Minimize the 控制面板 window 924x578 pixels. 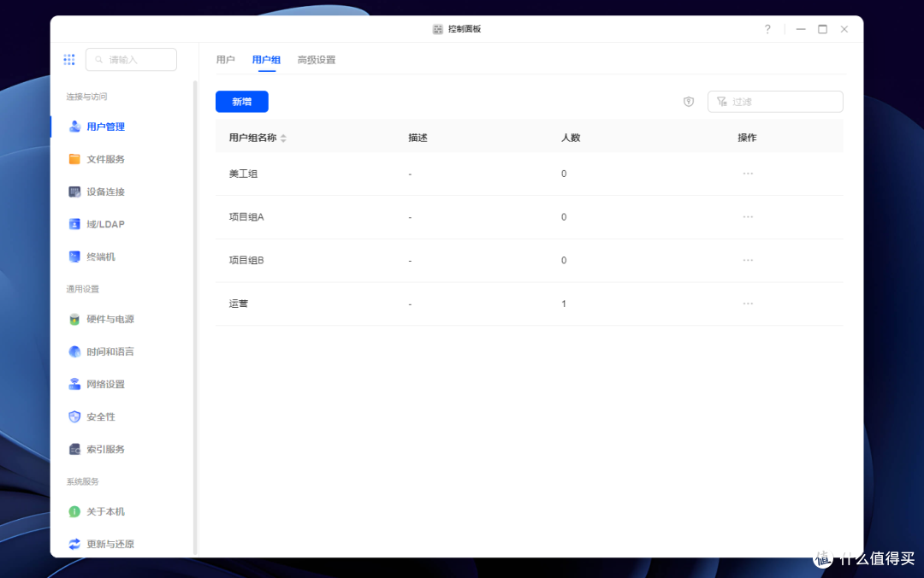(800, 29)
